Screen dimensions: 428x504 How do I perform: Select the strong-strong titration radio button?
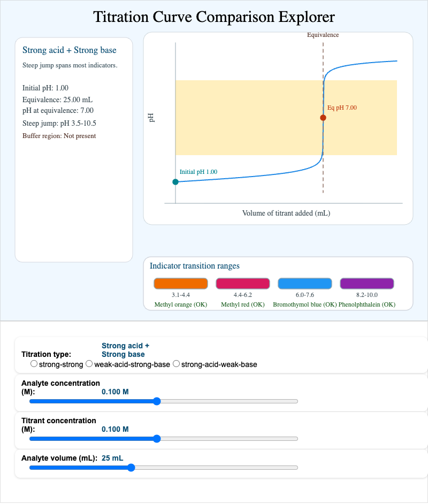pos(34,363)
